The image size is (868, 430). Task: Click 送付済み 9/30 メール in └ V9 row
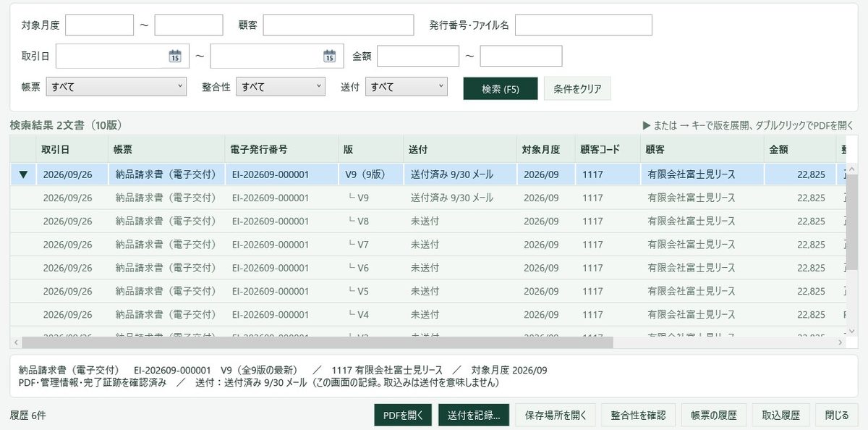tap(452, 198)
